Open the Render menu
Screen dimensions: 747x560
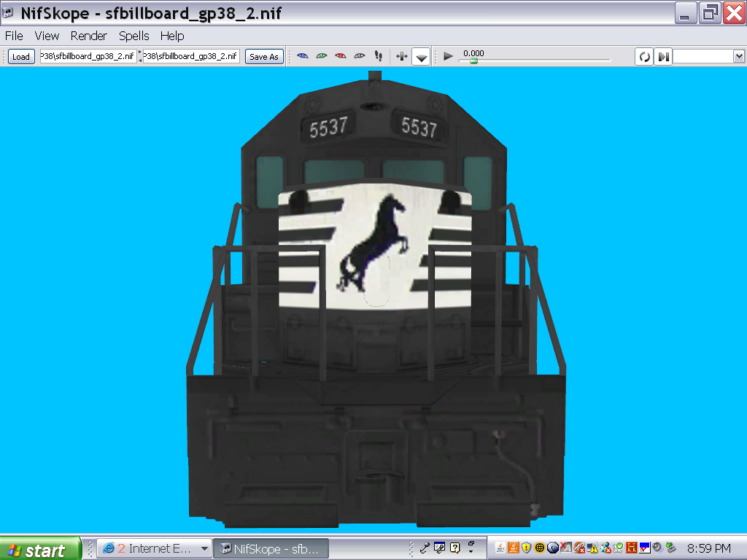[x=88, y=36]
